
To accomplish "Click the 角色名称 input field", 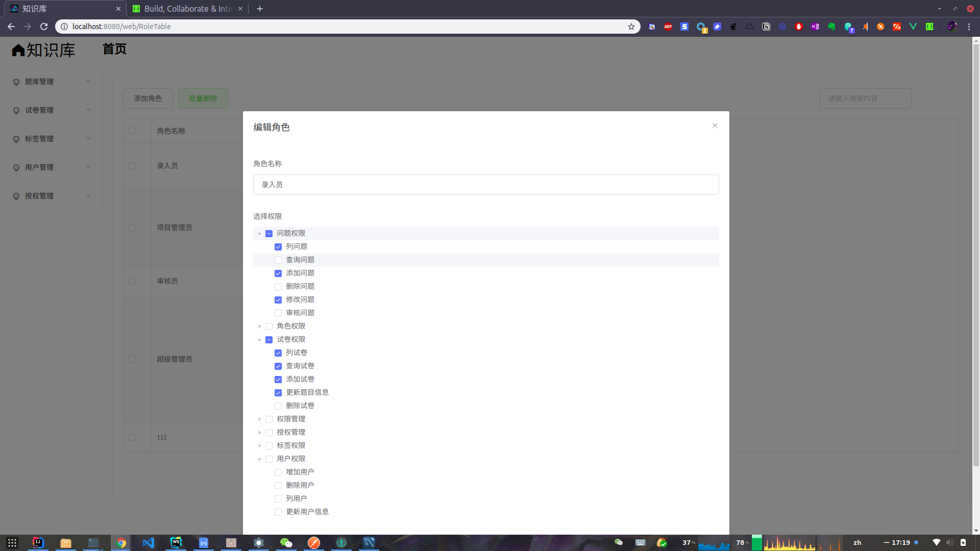I will coord(485,185).
